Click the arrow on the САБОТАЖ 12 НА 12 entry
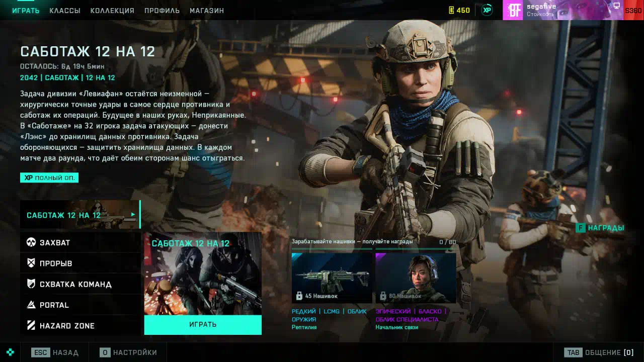Image resolution: width=644 pixels, height=362 pixels. [x=133, y=215]
